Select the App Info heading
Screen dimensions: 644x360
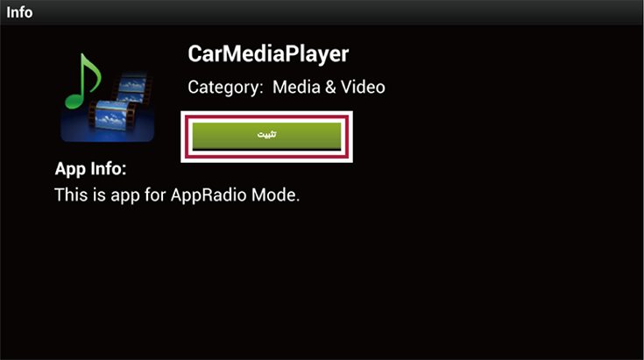[x=91, y=169]
